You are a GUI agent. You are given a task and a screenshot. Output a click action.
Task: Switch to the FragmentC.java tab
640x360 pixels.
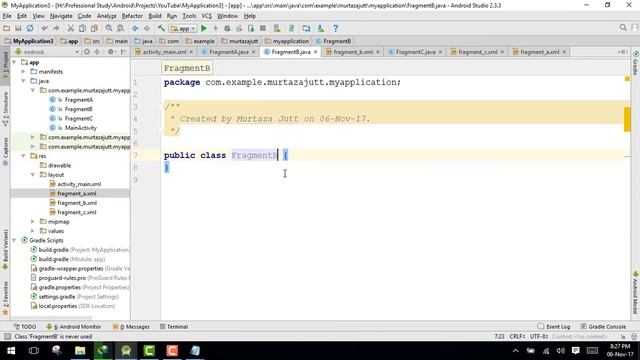click(415, 52)
